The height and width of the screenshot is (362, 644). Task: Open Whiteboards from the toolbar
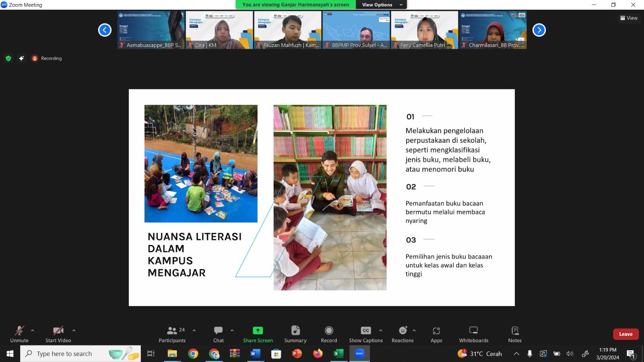[x=473, y=334]
